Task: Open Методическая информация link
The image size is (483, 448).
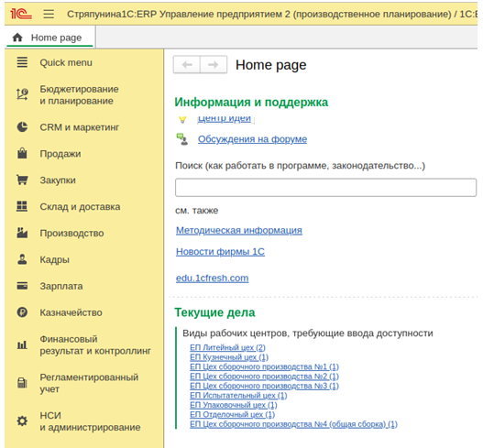Action: (x=239, y=230)
